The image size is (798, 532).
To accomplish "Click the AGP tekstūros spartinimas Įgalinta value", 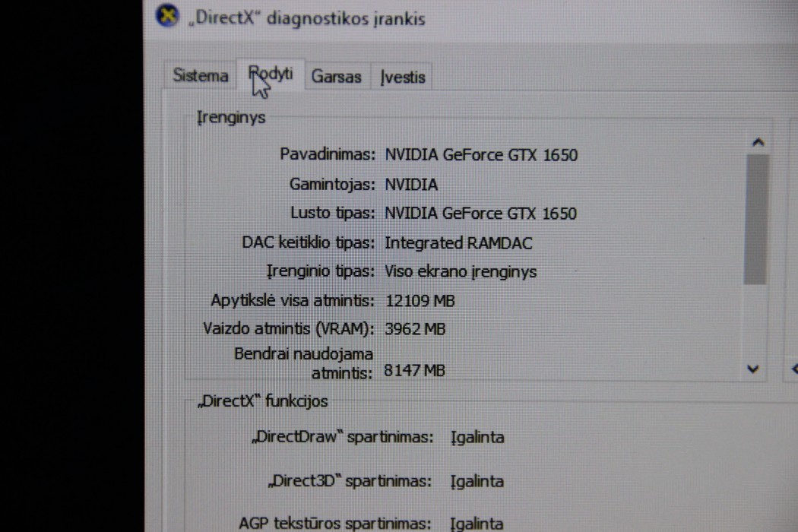I will (477, 524).
